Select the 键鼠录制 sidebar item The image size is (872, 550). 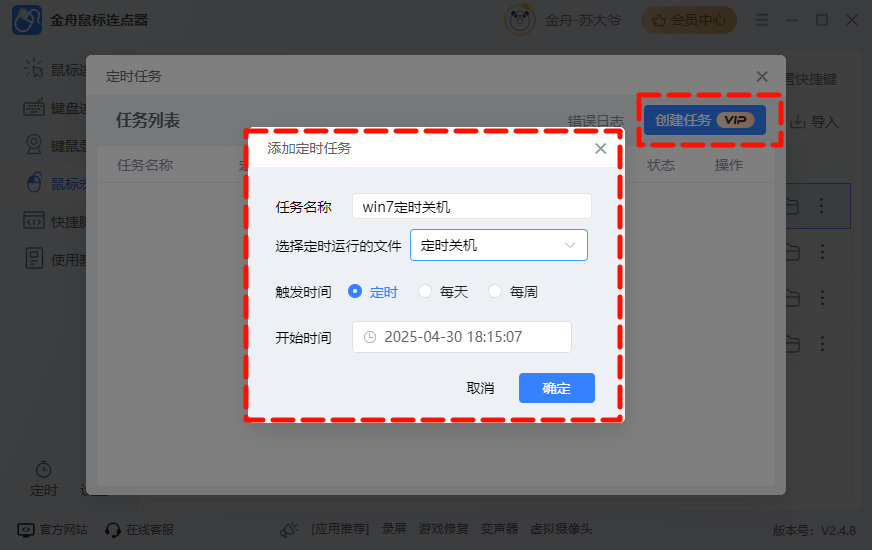click(x=54, y=146)
